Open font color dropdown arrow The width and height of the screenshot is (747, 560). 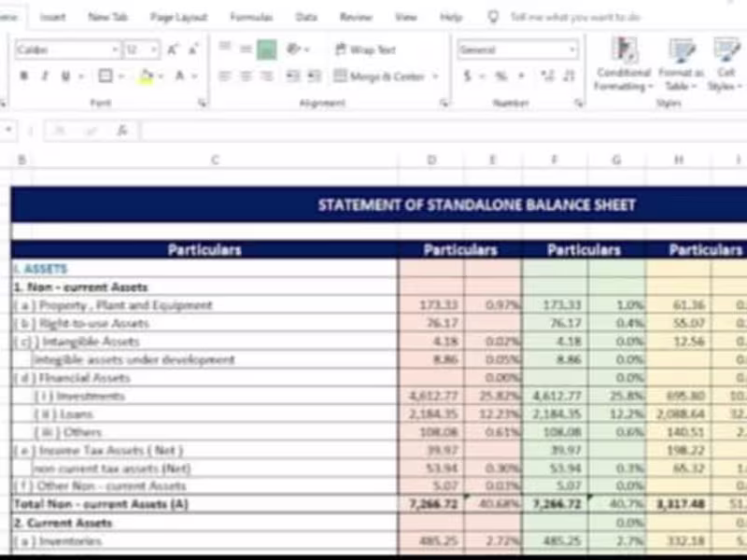pos(194,77)
